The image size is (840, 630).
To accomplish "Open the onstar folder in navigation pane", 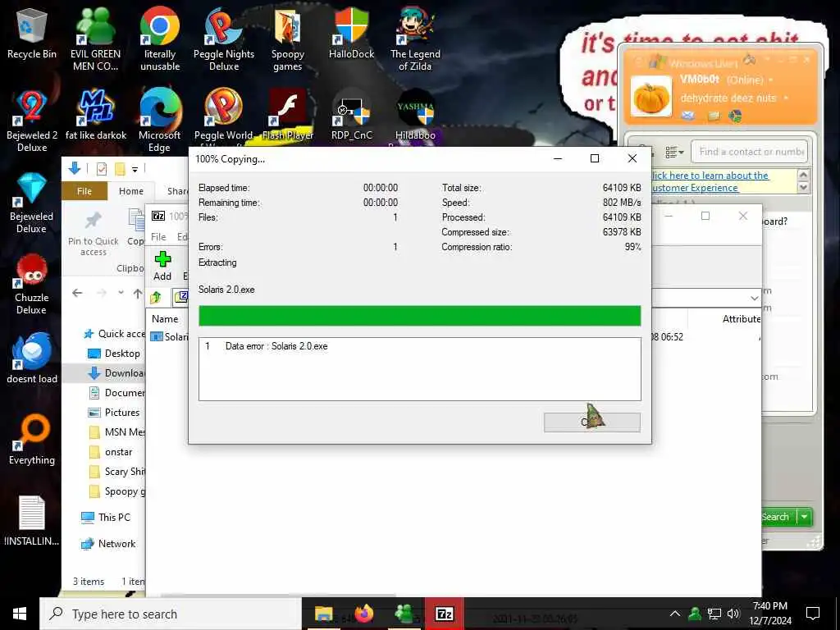I will tap(110, 452).
